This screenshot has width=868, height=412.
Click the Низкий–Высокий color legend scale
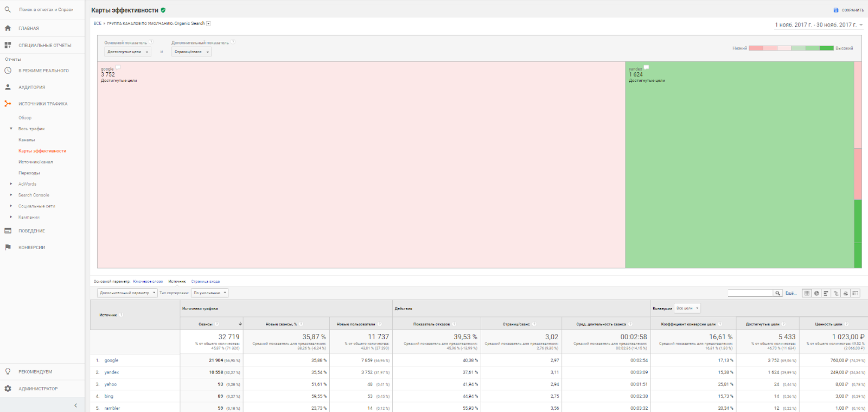[x=791, y=48]
